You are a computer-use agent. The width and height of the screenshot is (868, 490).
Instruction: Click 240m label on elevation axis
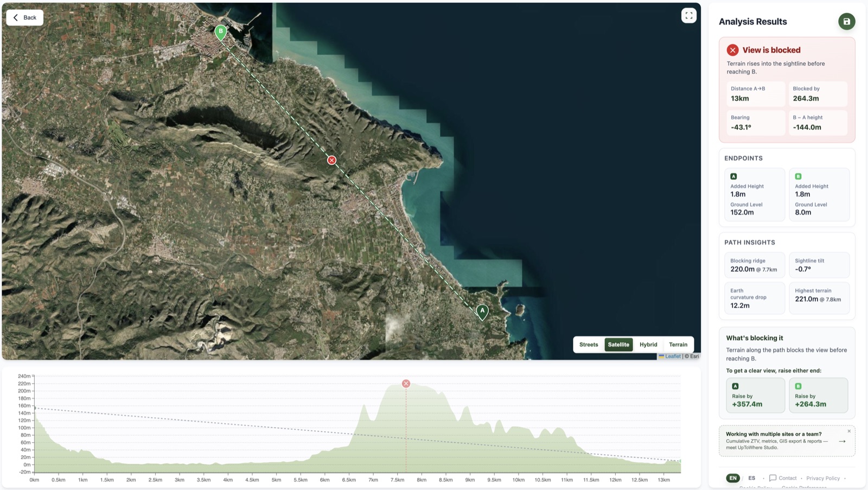pos(24,376)
